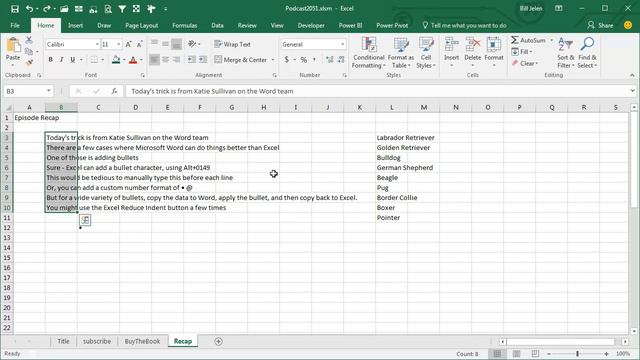The height and width of the screenshot is (360, 640).
Task: Switch to the Data tab
Action: 217,25
